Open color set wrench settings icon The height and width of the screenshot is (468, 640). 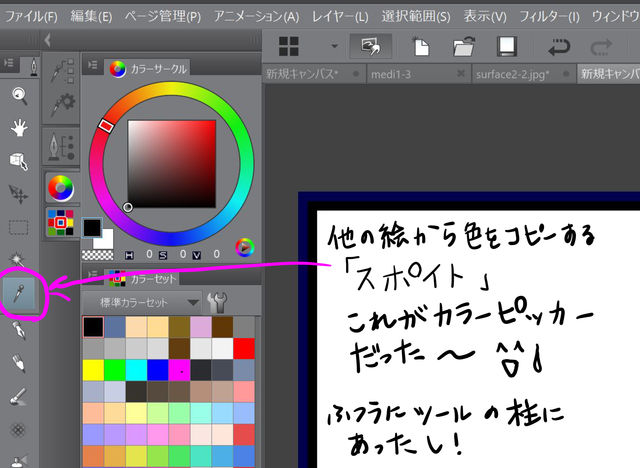coord(217,302)
